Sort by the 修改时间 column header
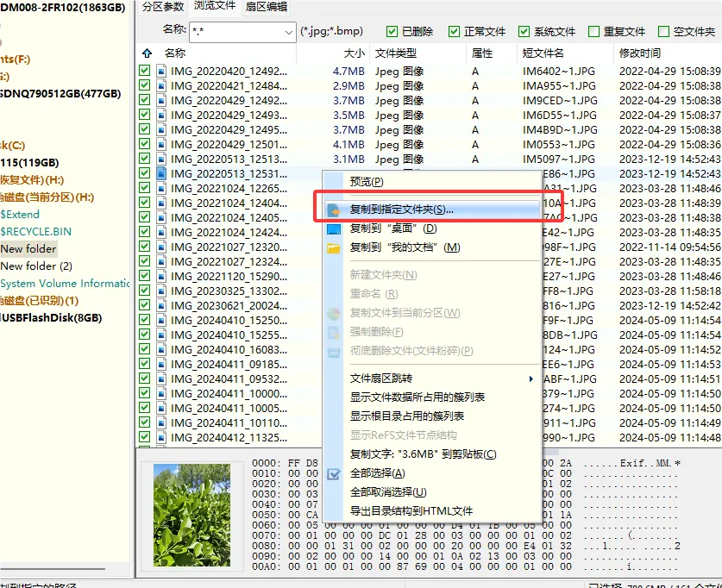The image size is (722, 588). coord(640,53)
